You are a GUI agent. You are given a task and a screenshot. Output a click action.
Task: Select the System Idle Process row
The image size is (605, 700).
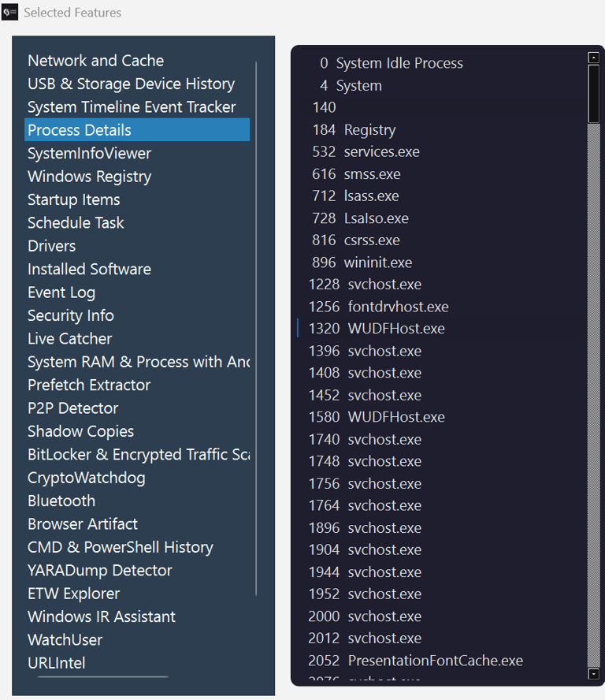click(399, 64)
